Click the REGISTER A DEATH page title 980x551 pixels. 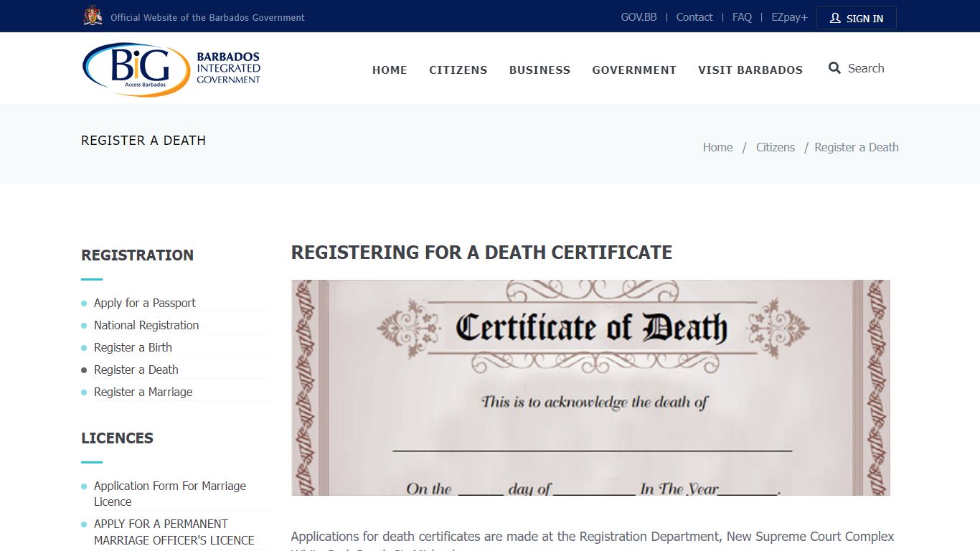point(143,141)
